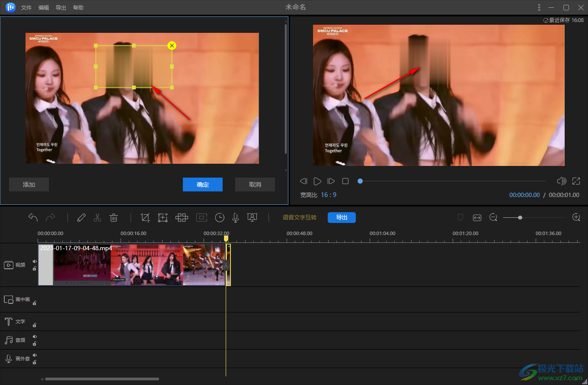Click the 文字 text track icon
Image resolution: width=588 pixels, height=385 pixels.
pos(9,321)
